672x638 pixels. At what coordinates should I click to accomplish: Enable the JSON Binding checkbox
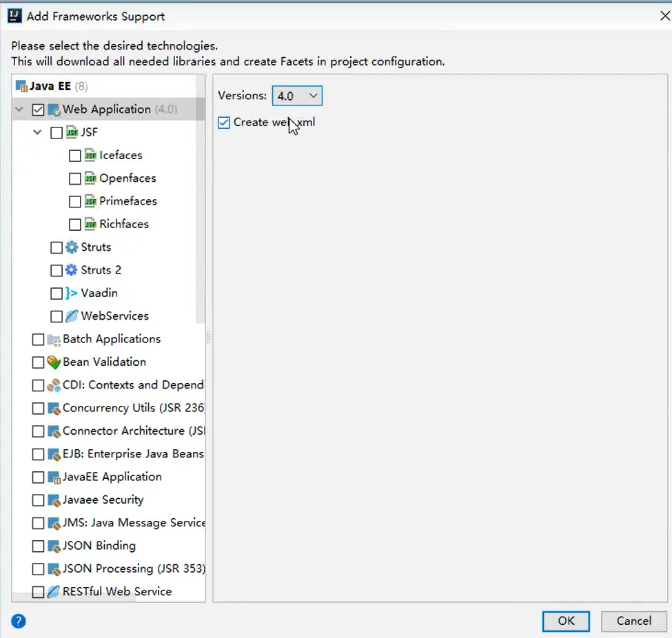[38, 546]
